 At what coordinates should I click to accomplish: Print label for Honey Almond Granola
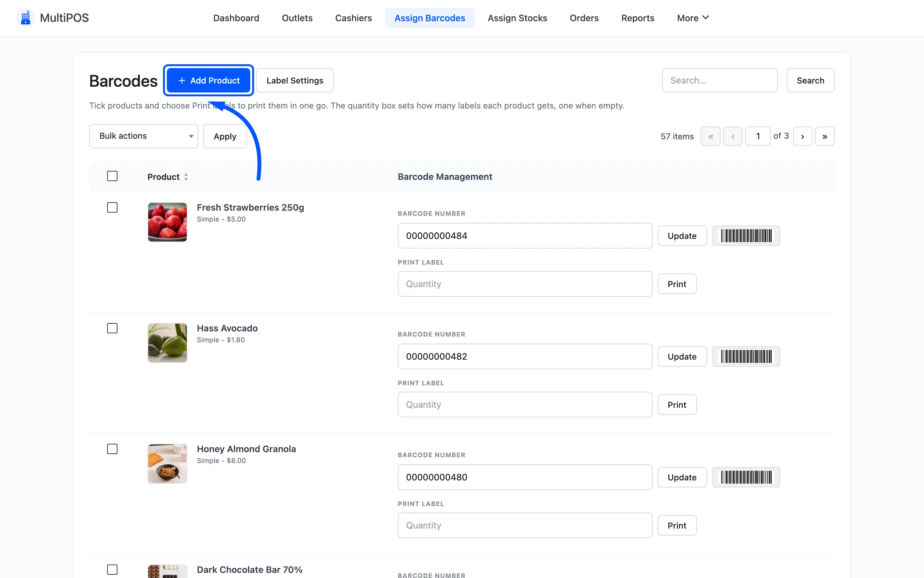tap(677, 526)
